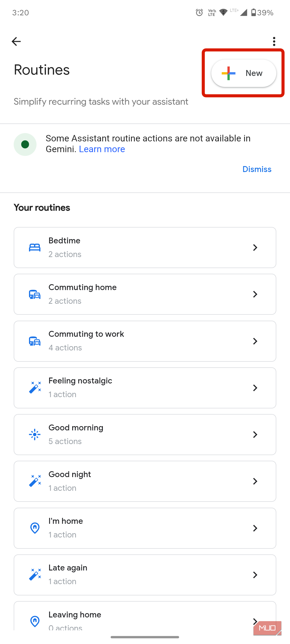Tap the gesture navigation bar

[x=145, y=636]
